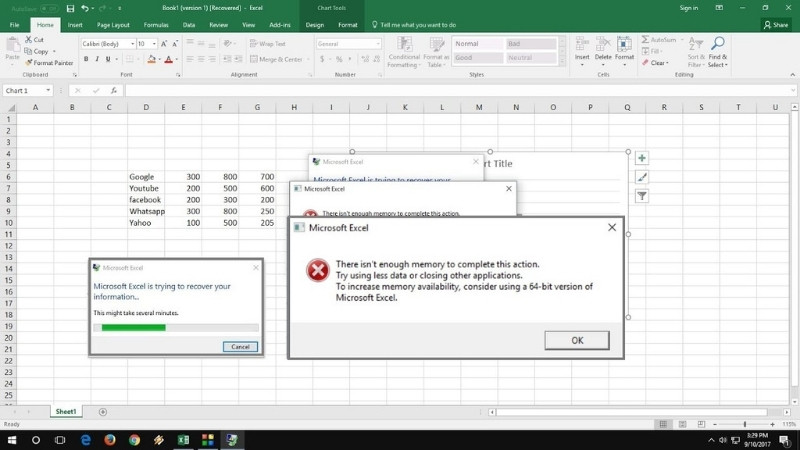The height and width of the screenshot is (450, 800).
Task: Toggle bold formatting
Action: [86, 59]
